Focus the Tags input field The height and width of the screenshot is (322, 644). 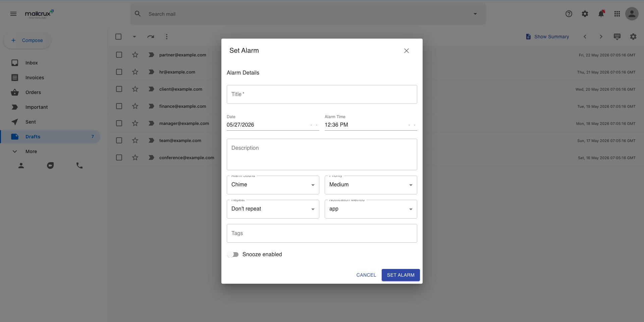pos(322,233)
